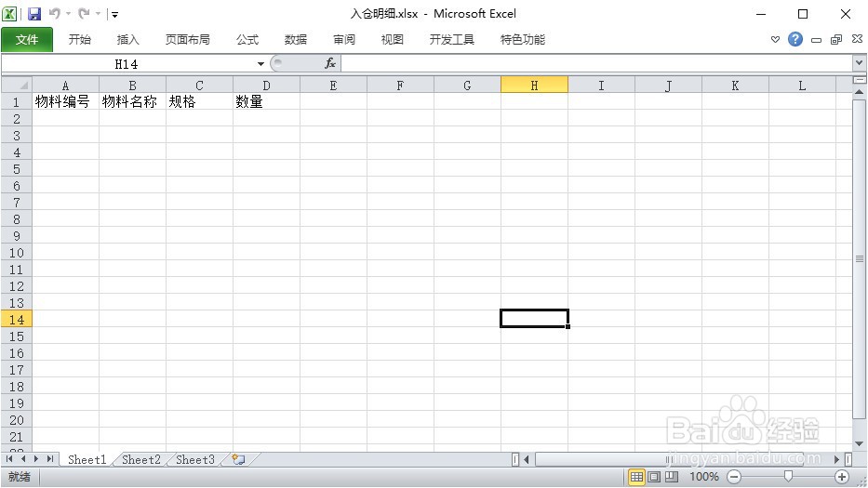
Task: Switch to the 视图 ribbon tab
Action: pos(392,39)
